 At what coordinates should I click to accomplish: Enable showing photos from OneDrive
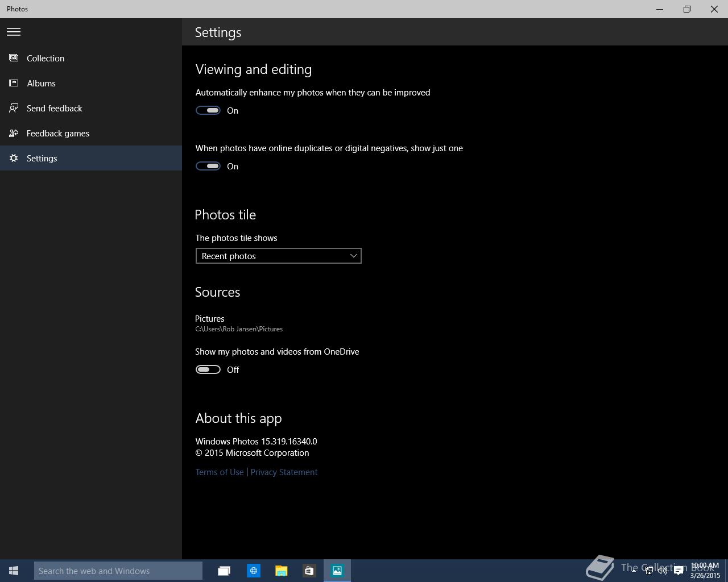point(208,369)
